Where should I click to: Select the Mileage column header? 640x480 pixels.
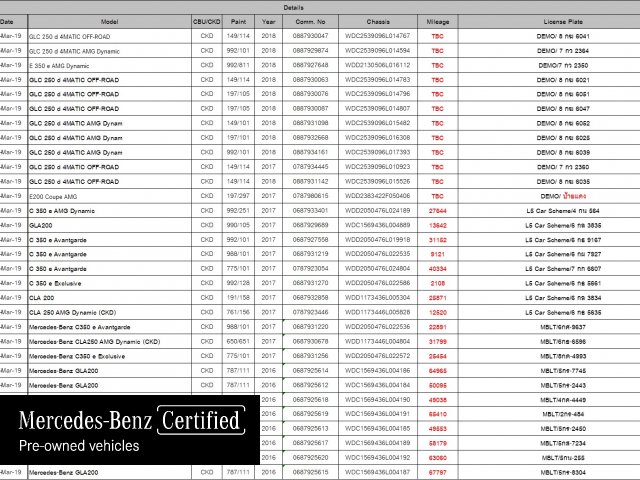[x=438, y=22]
